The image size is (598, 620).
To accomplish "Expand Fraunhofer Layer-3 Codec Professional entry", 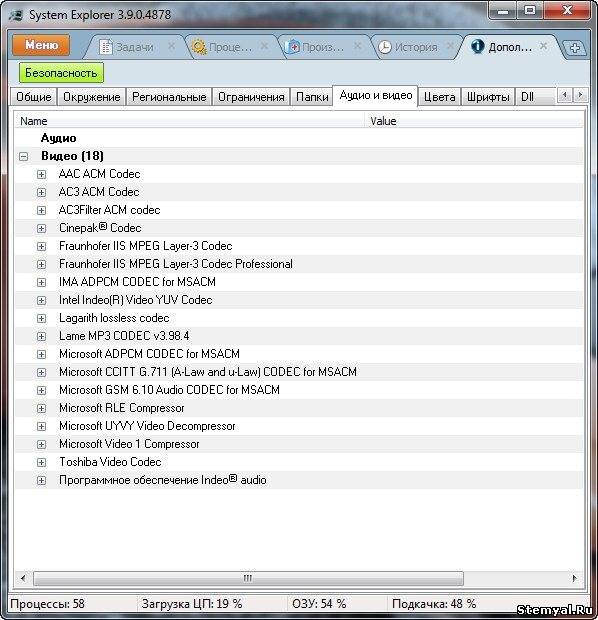I will pyautogui.click(x=41, y=264).
